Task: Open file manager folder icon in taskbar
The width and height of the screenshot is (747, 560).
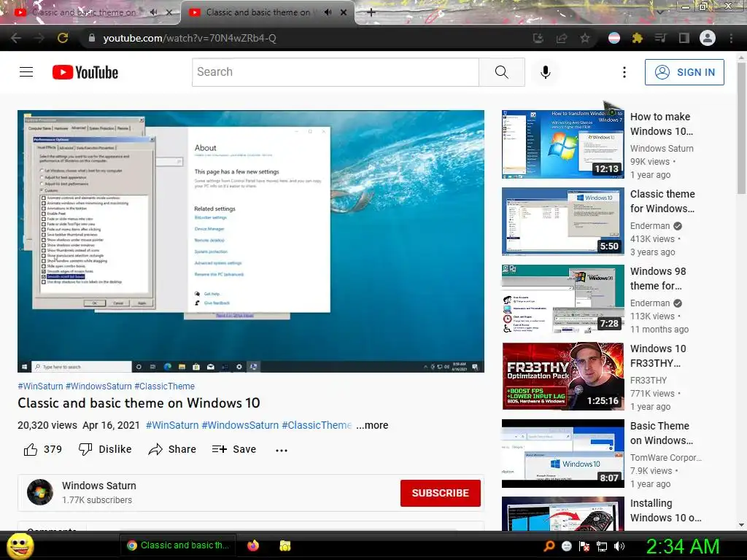Action: coord(285,545)
